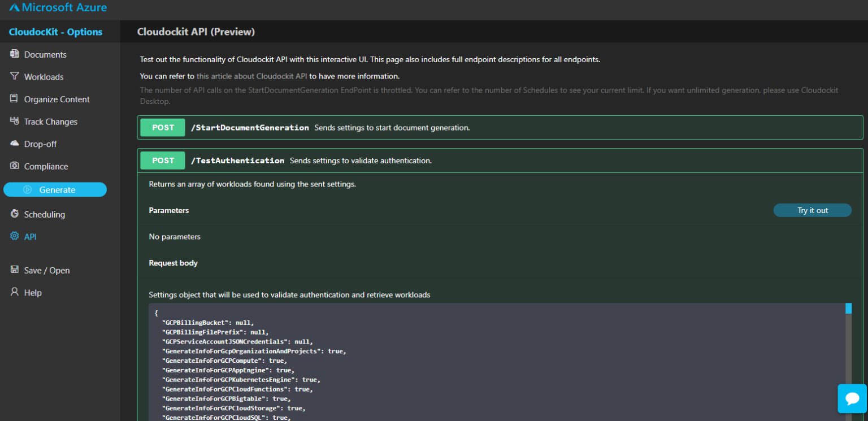Open the Cloudockit API article link
The width and height of the screenshot is (868, 421).
tap(251, 76)
